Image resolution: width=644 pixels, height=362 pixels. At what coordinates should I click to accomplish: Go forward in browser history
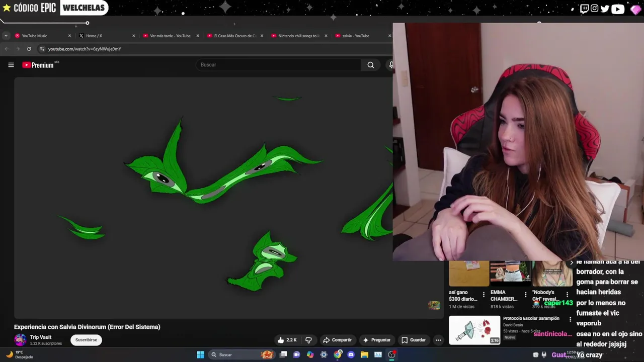(x=18, y=49)
